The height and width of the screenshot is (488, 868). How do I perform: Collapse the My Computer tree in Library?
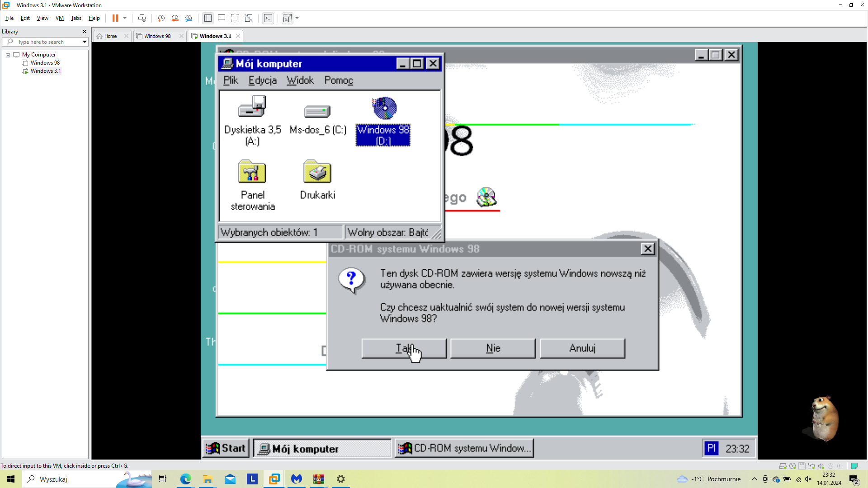click(8, 54)
